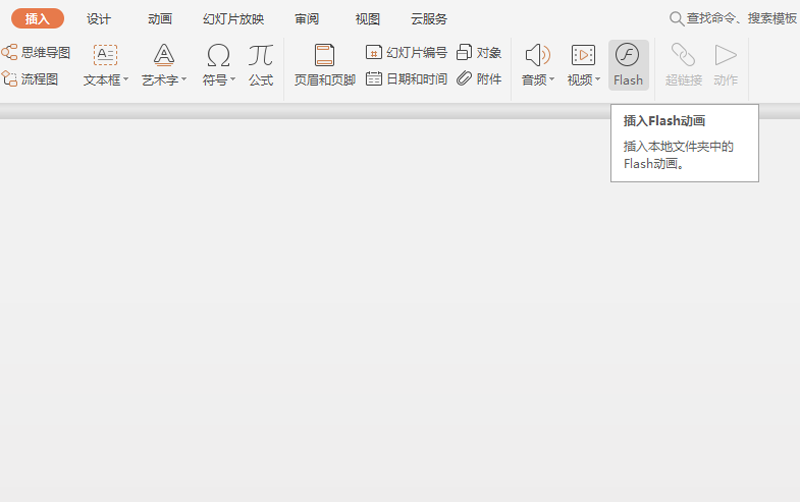This screenshot has width=800, height=502.
Task: Click the audio speaker icon
Action: [x=538, y=55]
